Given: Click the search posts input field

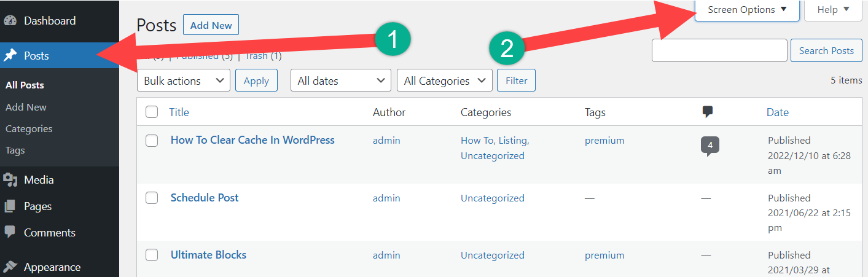Looking at the screenshot, I should point(719,51).
